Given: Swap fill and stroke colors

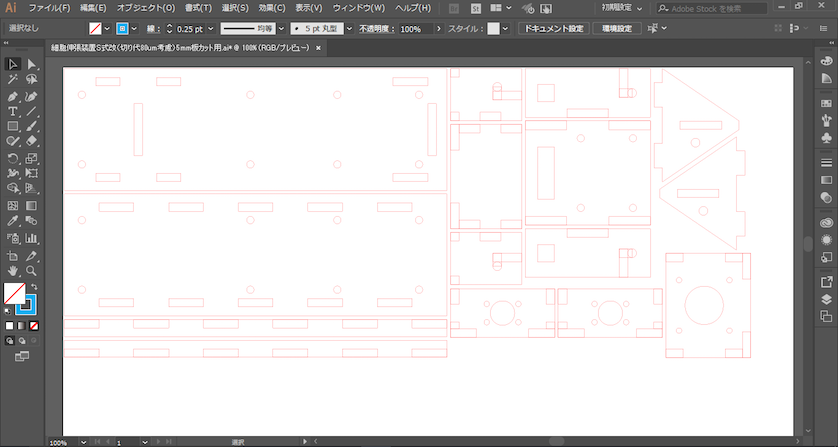Looking at the screenshot, I should [x=34, y=286].
